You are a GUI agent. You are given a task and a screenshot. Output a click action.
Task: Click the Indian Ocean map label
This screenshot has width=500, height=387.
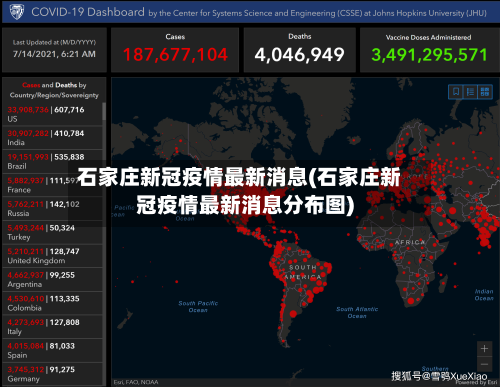(x=484, y=295)
